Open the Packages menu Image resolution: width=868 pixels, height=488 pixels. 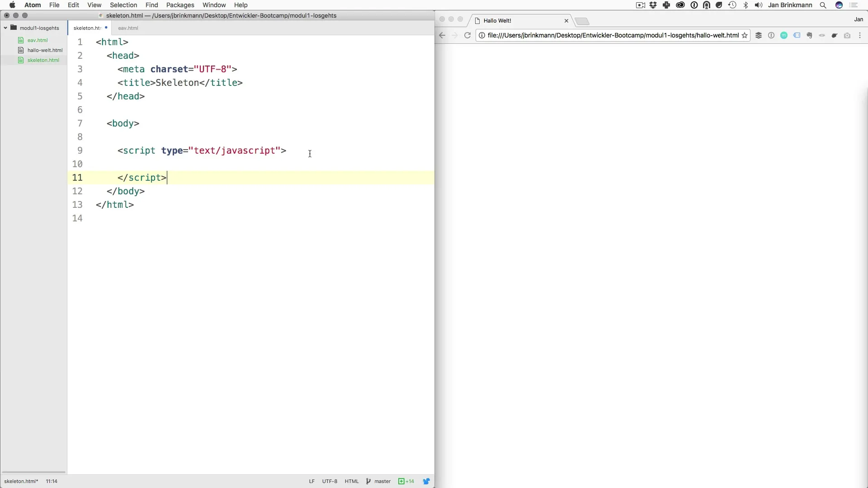[x=180, y=5]
